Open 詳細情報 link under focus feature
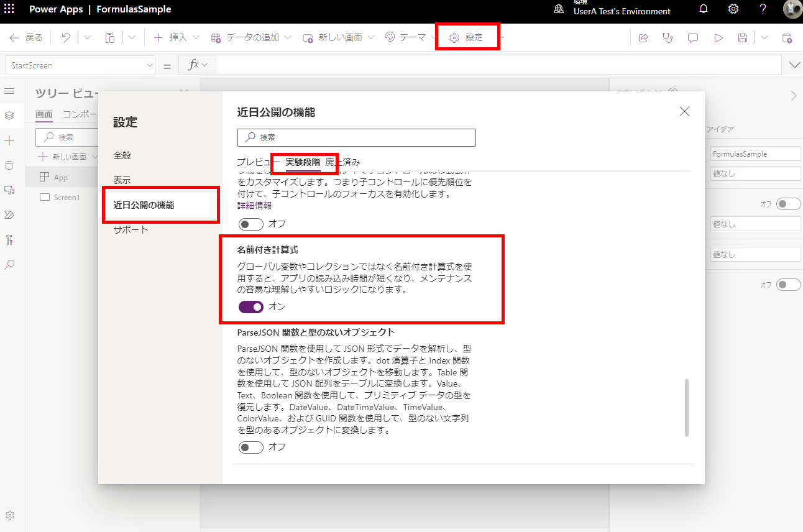 (x=254, y=206)
